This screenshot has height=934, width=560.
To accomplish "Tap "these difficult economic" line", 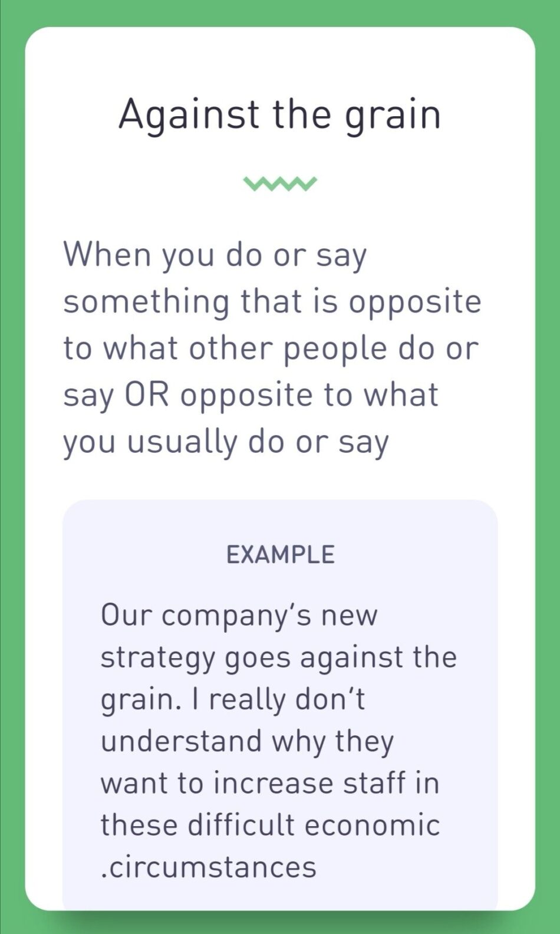I will point(270,825).
